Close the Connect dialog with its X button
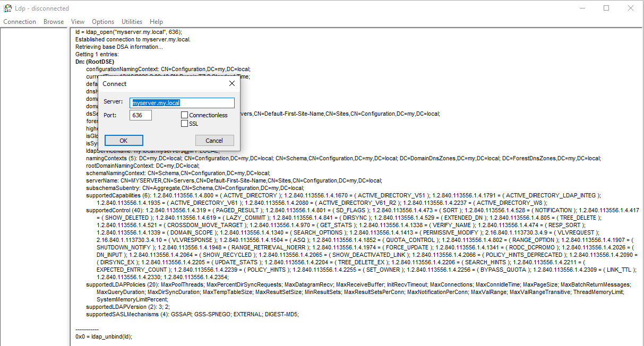 tap(231, 83)
